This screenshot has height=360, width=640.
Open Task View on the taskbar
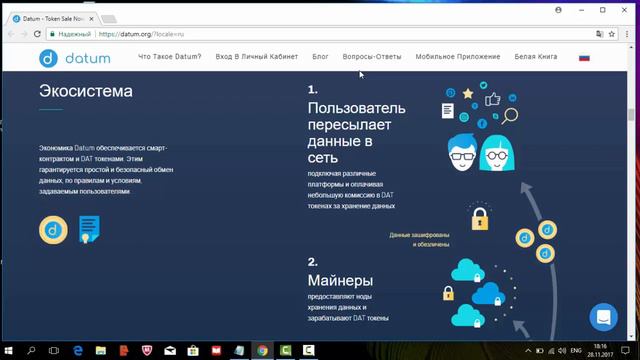point(54,351)
